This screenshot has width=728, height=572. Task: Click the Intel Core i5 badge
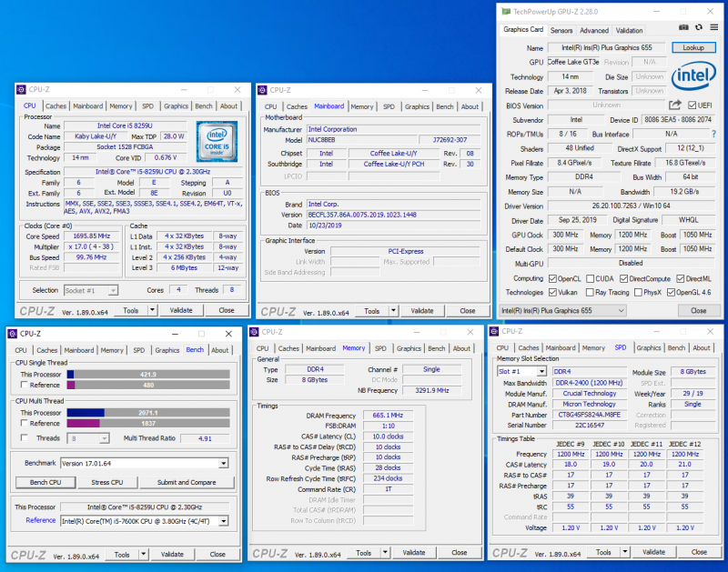(217, 141)
